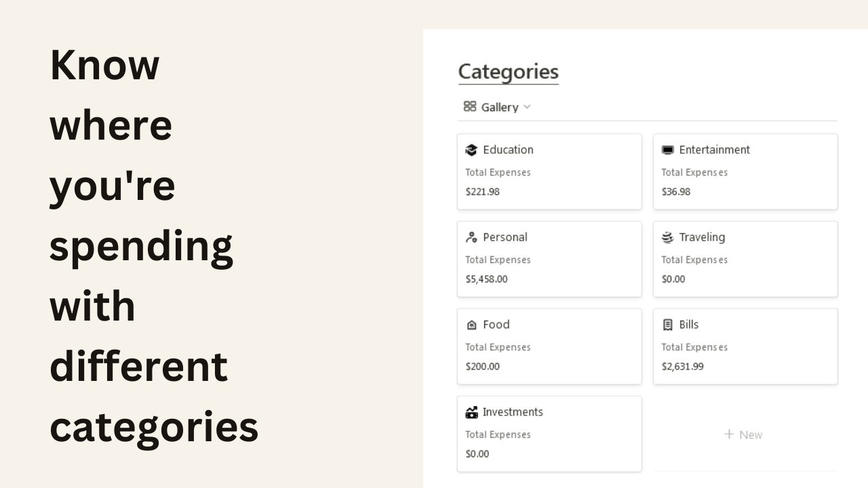Viewport: 868px width, 488px height.
Task: Click the Investments chart icon
Action: coord(471,412)
